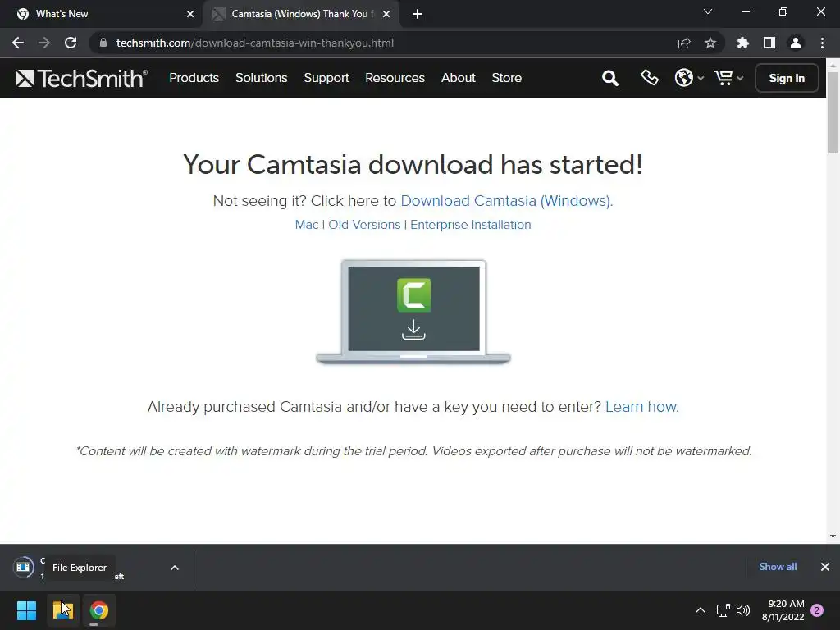Click the TechSmith logo

81,78
